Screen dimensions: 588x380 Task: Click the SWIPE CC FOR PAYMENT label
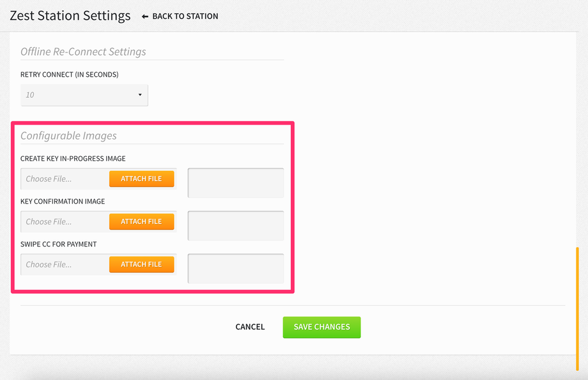59,244
